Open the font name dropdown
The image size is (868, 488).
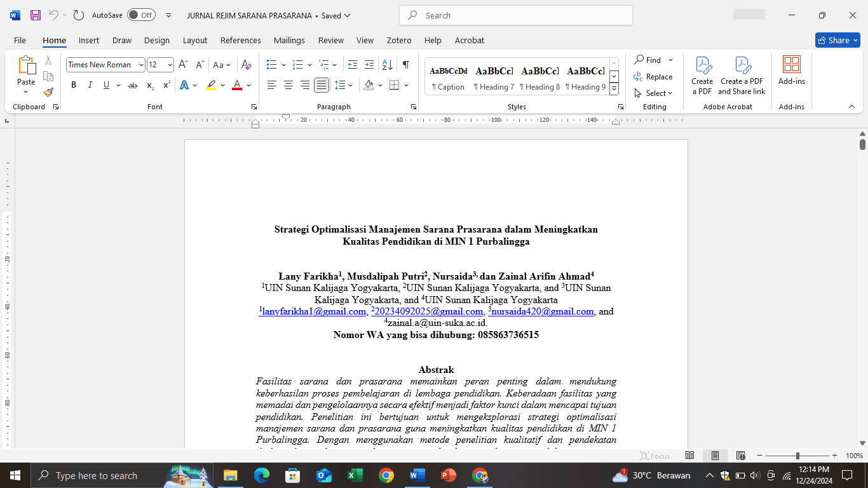click(141, 65)
